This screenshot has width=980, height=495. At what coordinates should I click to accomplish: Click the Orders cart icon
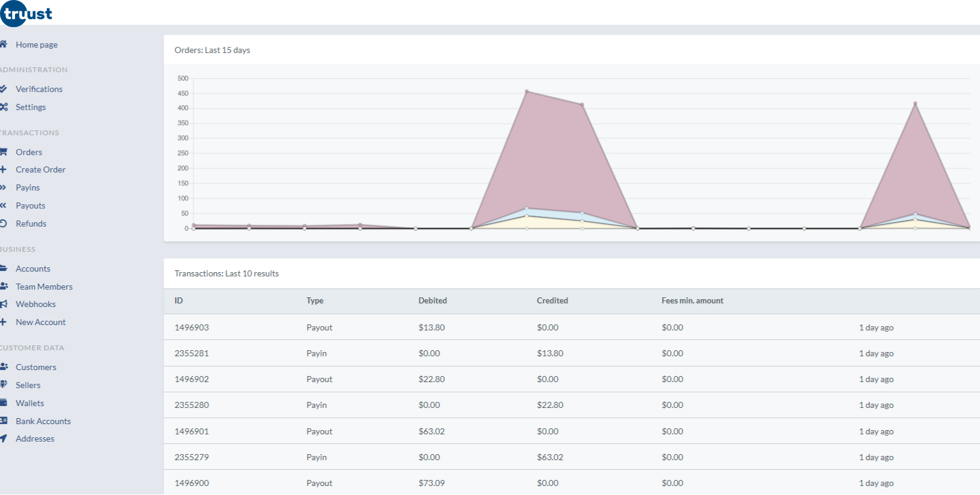[4, 152]
